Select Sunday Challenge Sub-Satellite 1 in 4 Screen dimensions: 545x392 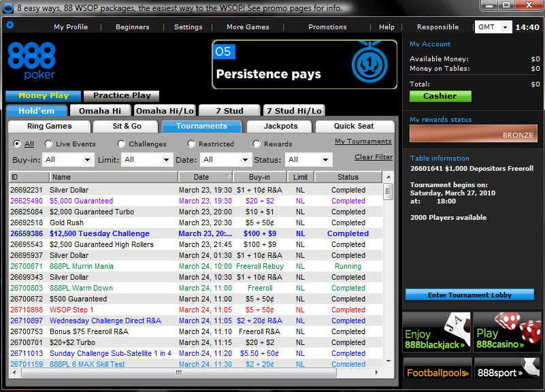coord(196,353)
